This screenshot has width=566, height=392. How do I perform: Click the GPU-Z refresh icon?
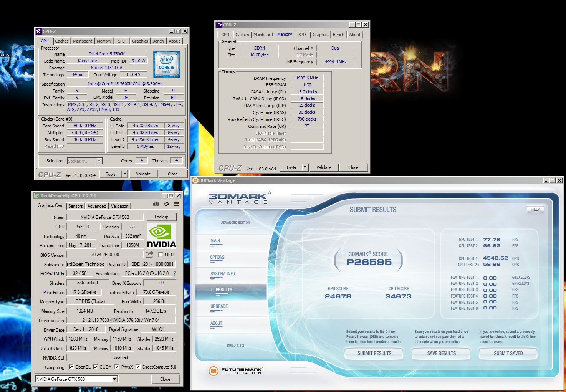pos(166,204)
